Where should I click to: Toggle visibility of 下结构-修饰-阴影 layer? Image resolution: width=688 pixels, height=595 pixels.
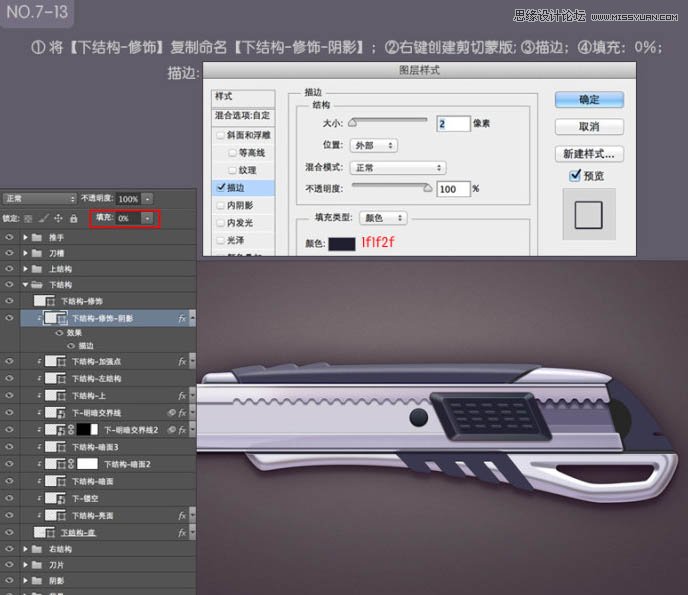pos(9,318)
